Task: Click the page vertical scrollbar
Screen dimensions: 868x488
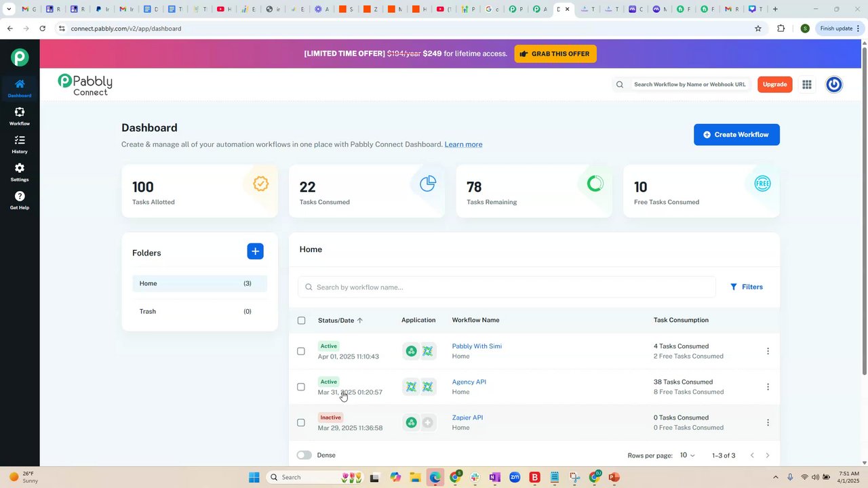Action: click(865, 210)
